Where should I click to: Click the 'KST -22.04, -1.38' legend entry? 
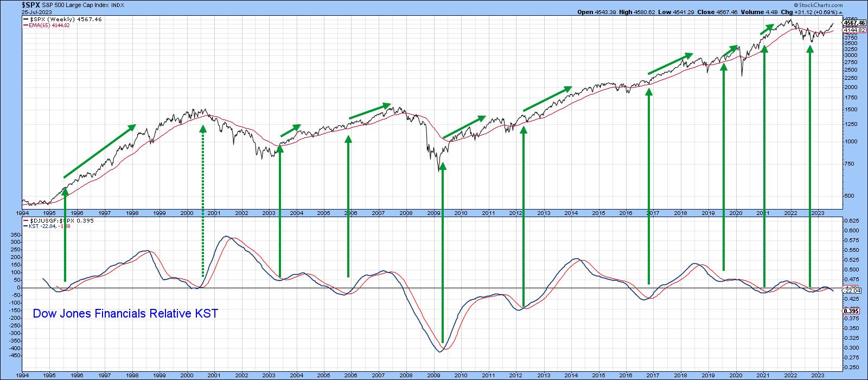coord(47,226)
